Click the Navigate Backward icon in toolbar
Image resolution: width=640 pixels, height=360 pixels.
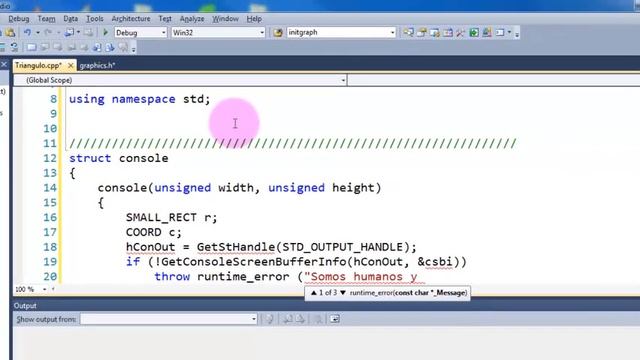(x=69, y=32)
